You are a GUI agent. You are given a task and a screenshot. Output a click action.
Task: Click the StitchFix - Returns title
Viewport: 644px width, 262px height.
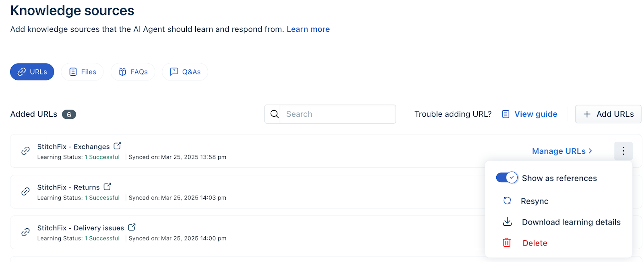pyautogui.click(x=68, y=187)
